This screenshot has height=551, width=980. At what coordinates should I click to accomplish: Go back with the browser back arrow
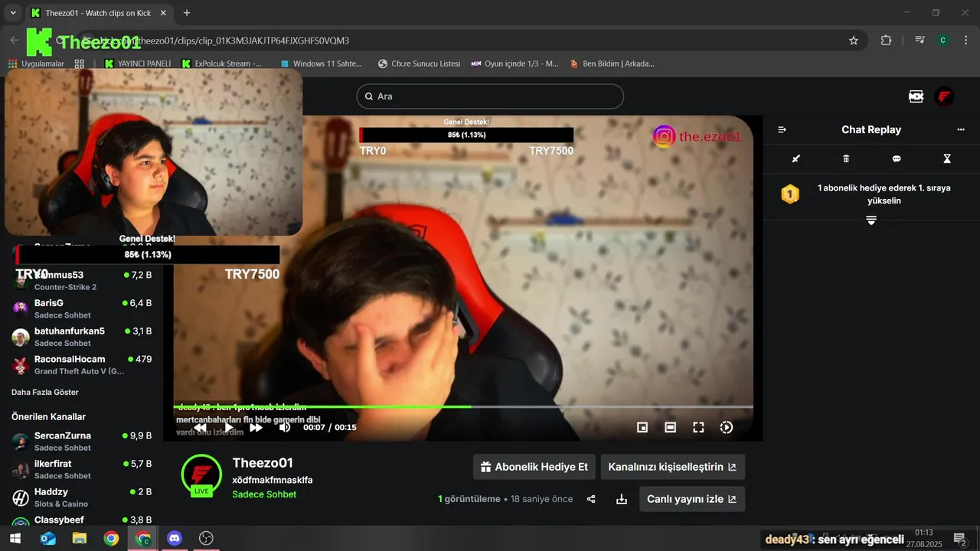pyautogui.click(x=14, y=41)
